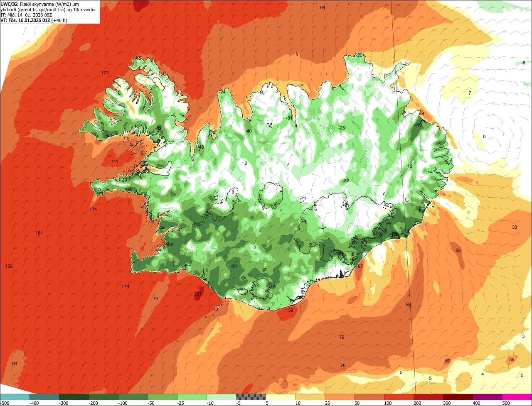Click the value 0 at the wind swirl centre
The height and width of the screenshot is (406, 532).
(484, 137)
